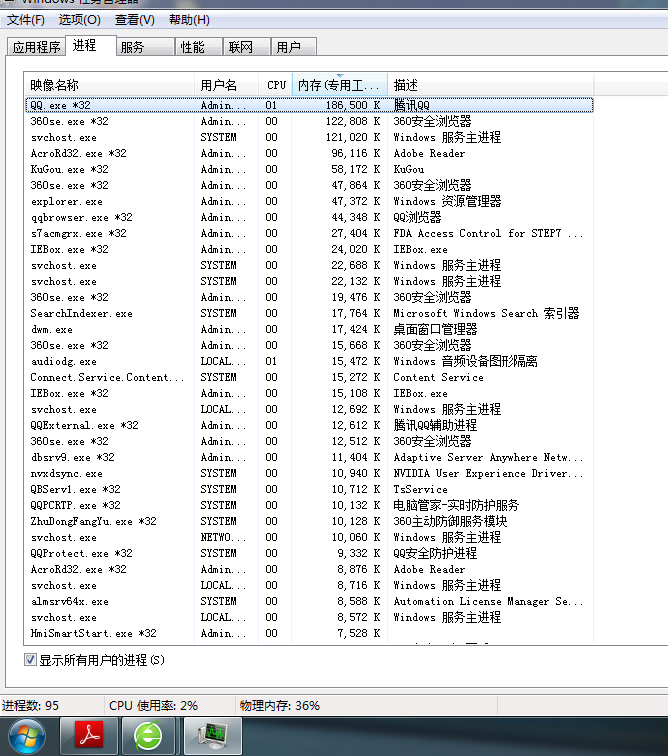668x756 pixels.
Task: Select AcroRd32.exe with 96,116 K memory
Action: pos(309,153)
